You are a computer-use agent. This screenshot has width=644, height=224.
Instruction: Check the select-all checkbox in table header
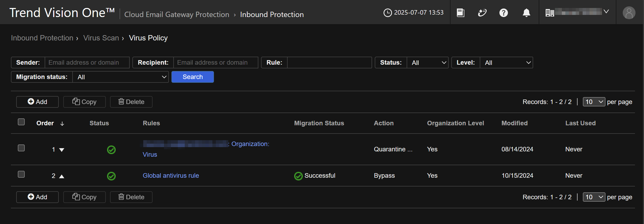(x=21, y=122)
